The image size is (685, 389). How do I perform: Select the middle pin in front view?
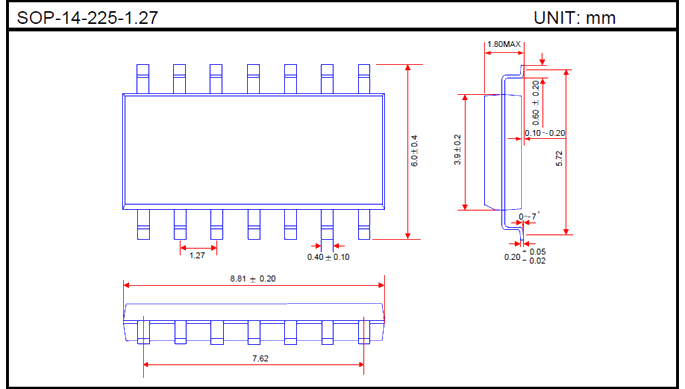[254, 332]
